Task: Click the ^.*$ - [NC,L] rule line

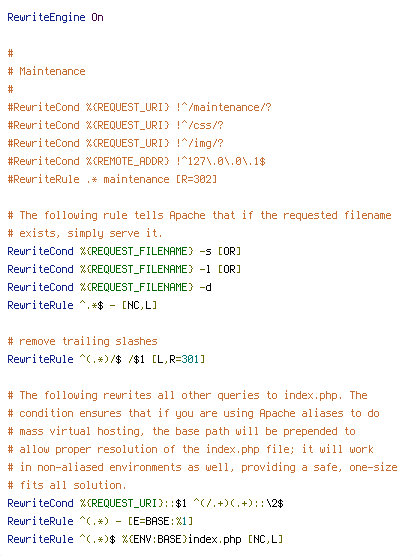Action: [82, 305]
